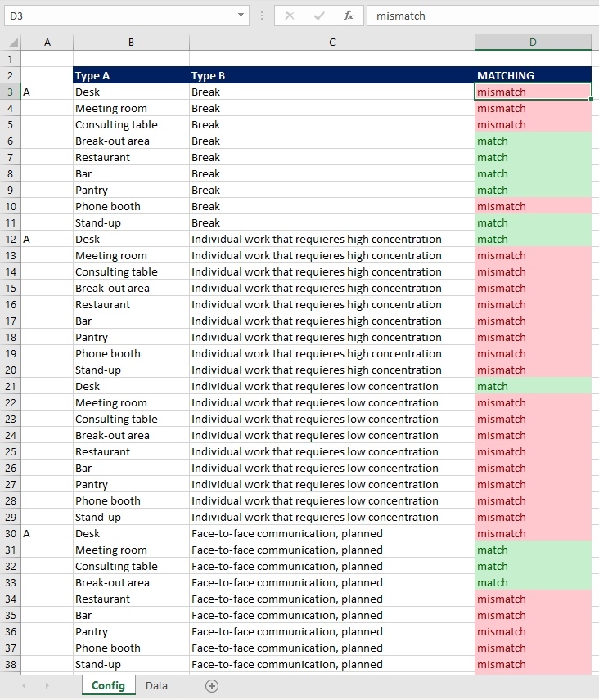Open the Name Box dropdown arrow
599x700 pixels.
241,16
